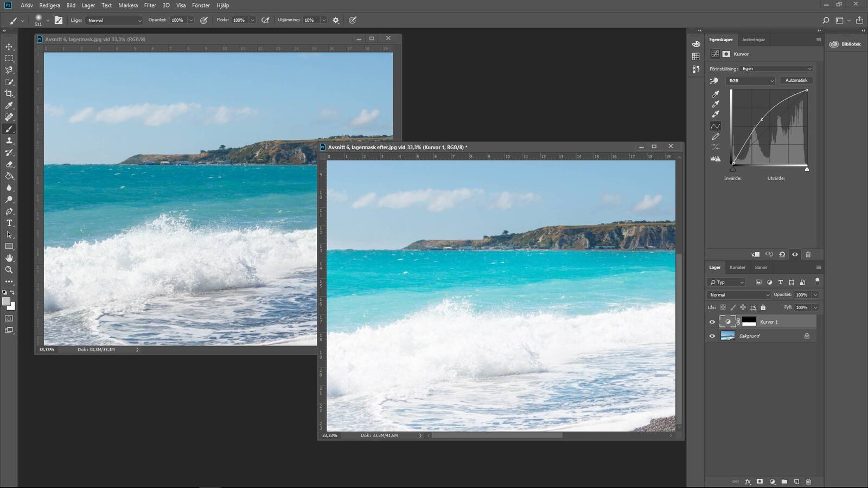
Task: Toggle curves adjustment visibility in Properties panel
Action: coord(795,255)
